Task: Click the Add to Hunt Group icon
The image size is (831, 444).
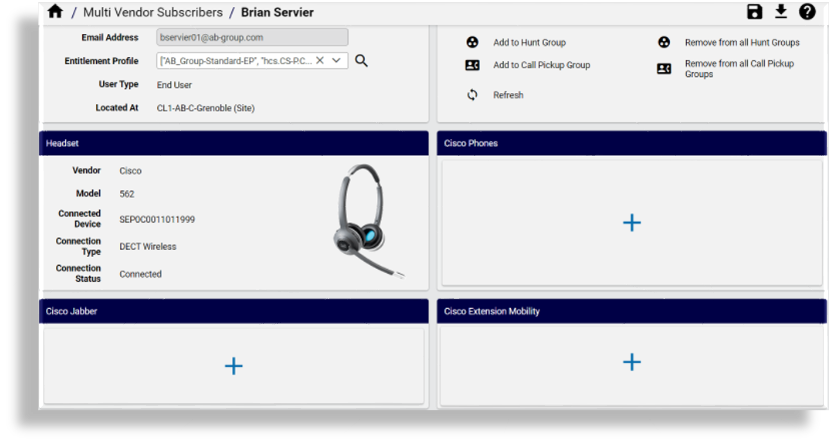Action: (x=472, y=43)
